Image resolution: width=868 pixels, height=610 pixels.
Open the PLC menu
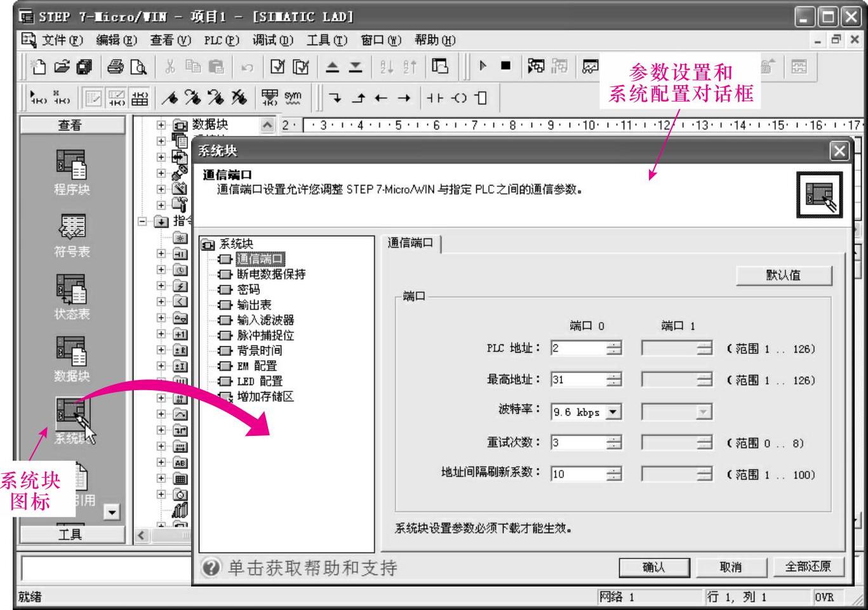click(222, 40)
